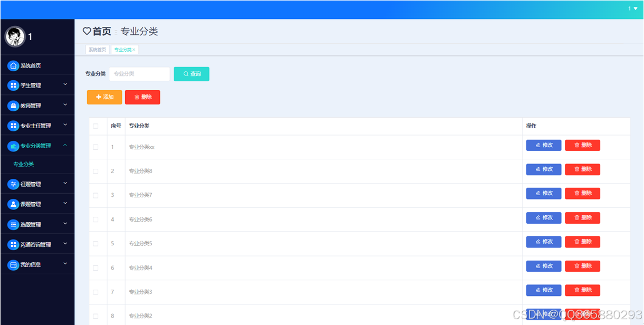Check the box for row 专业分类2

[x=96, y=317]
